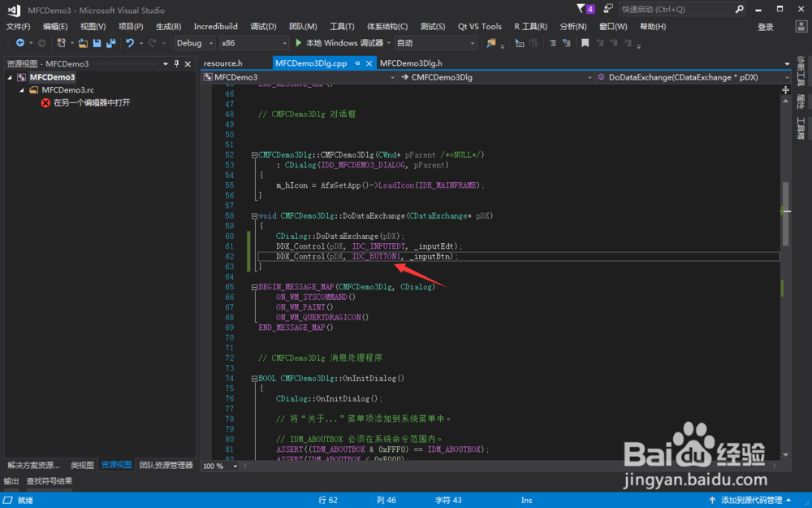
Task: Open the 自动 debug type dropdown
Action: coord(473,44)
